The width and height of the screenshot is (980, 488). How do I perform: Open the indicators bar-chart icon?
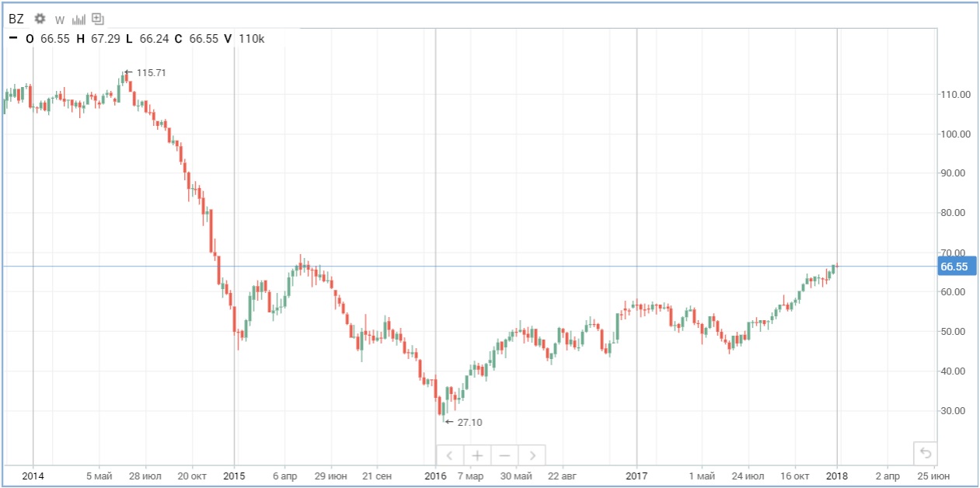click(x=78, y=19)
